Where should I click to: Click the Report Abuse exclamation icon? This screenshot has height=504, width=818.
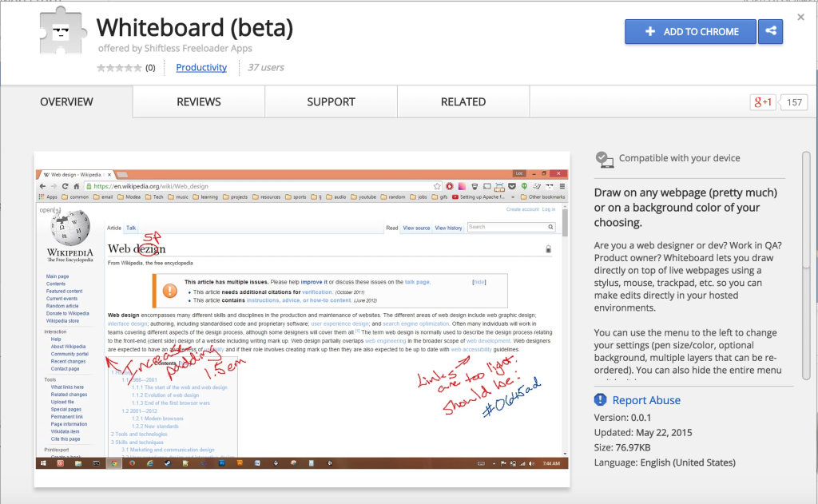[601, 399]
